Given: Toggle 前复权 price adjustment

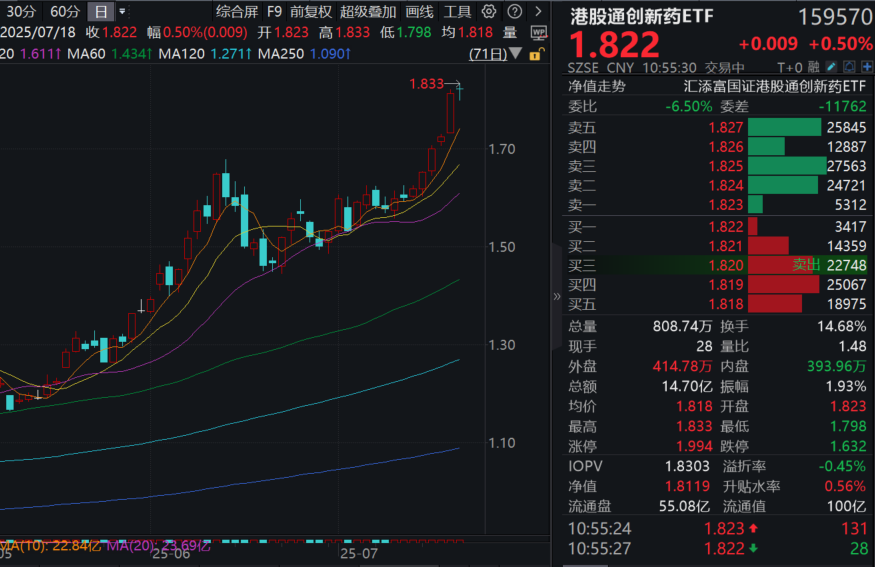Looking at the screenshot, I should pyautogui.click(x=311, y=12).
